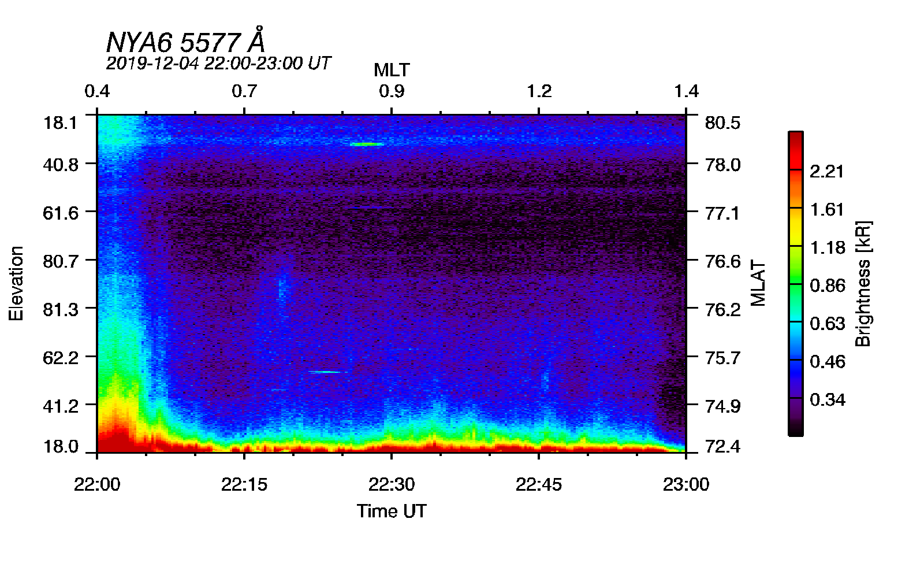Click elevation tick label 41.2
The height and width of the screenshot is (578, 924).
61,406
